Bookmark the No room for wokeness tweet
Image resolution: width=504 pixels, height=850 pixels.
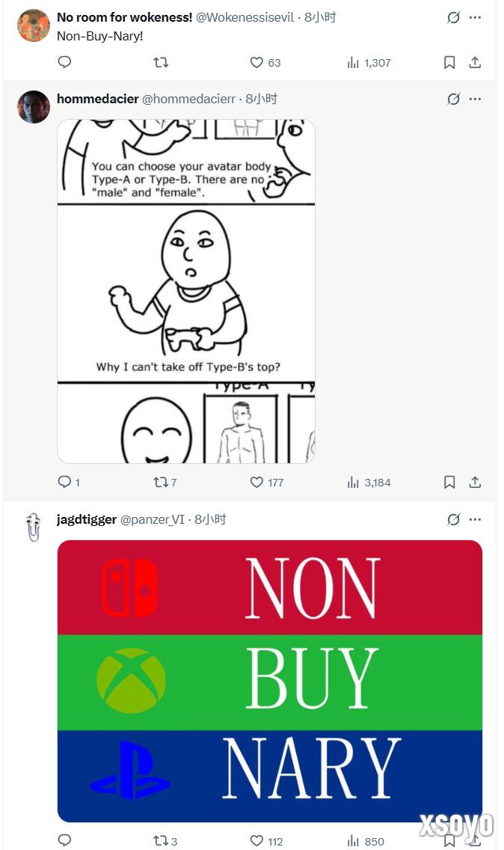coord(449,62)
